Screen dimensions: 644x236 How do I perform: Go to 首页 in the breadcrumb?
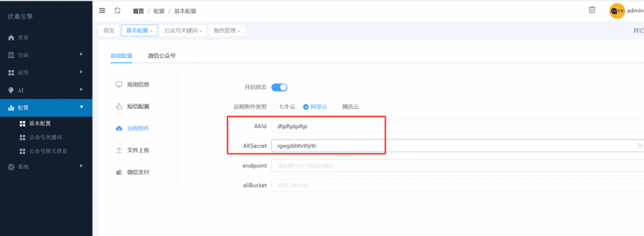pyautogui.click(x=138, y=11)
